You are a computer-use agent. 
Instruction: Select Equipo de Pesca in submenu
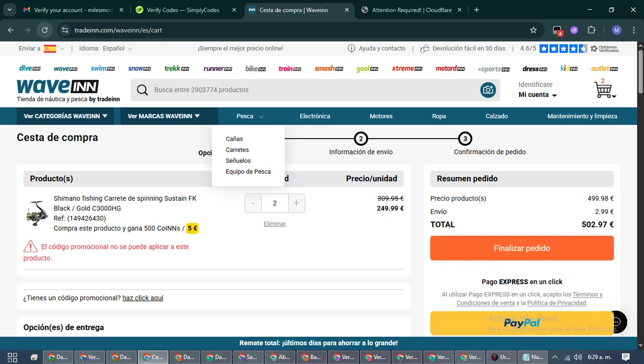(248, 171)
